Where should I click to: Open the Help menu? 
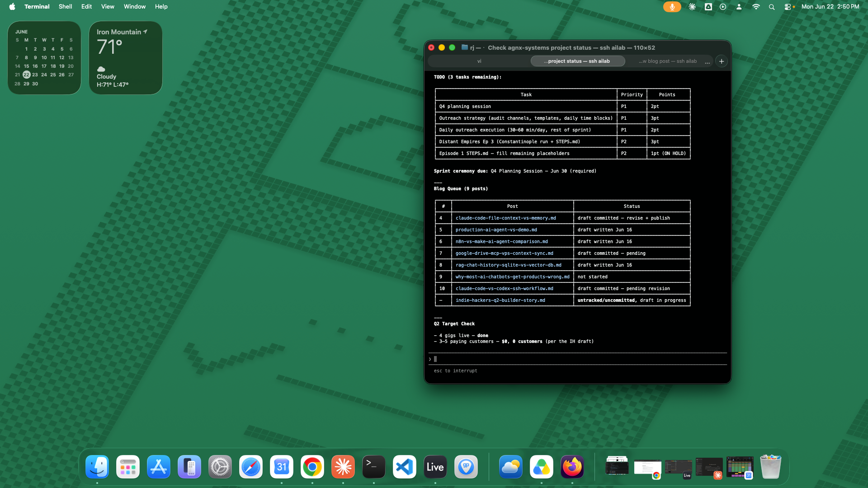click(161, 7)
